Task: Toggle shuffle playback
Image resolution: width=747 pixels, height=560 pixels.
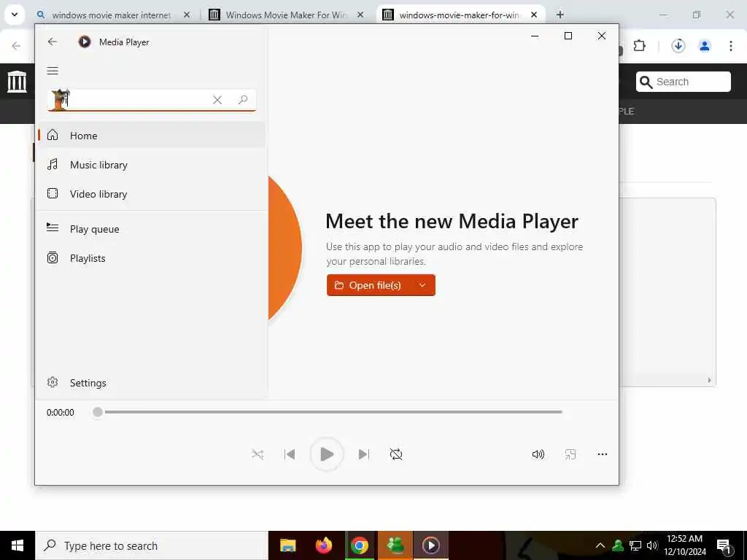Action: click(x=258, y=454)
